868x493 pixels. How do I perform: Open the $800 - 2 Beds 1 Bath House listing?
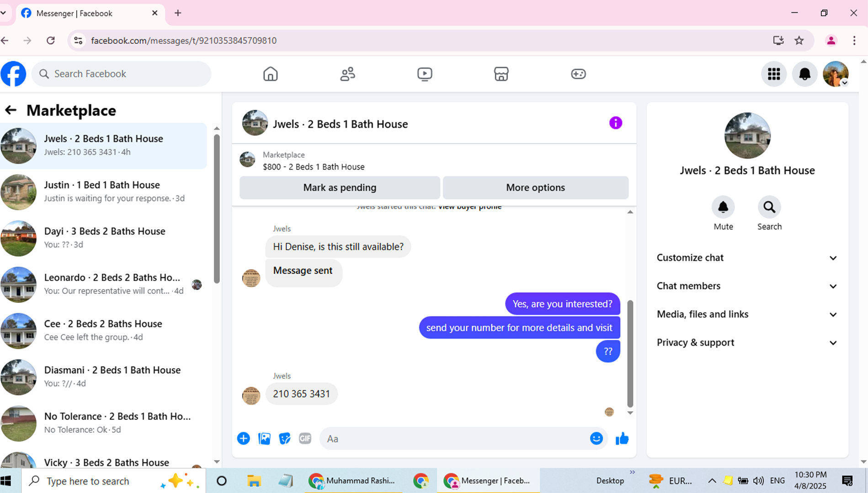(x=313, y=167)
